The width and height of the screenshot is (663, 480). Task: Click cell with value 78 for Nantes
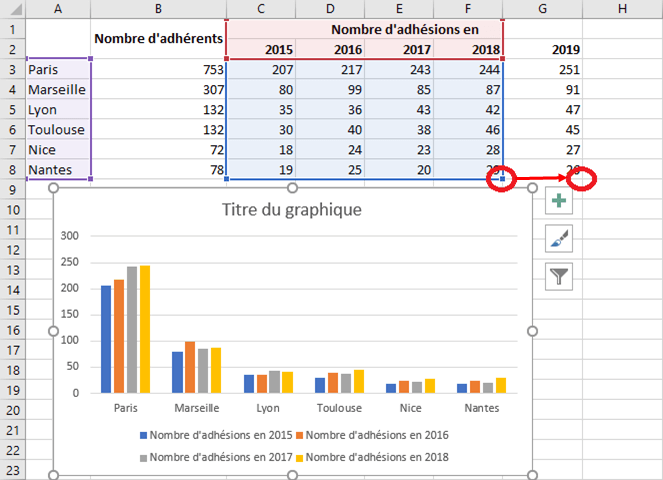tap(158, 170)
